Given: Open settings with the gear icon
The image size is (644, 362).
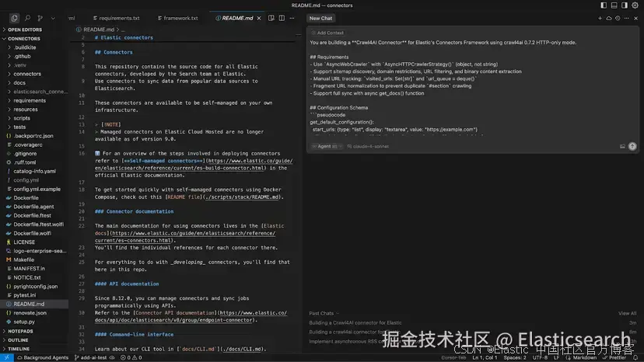Looking at the screenshot, I should point(635,5).
